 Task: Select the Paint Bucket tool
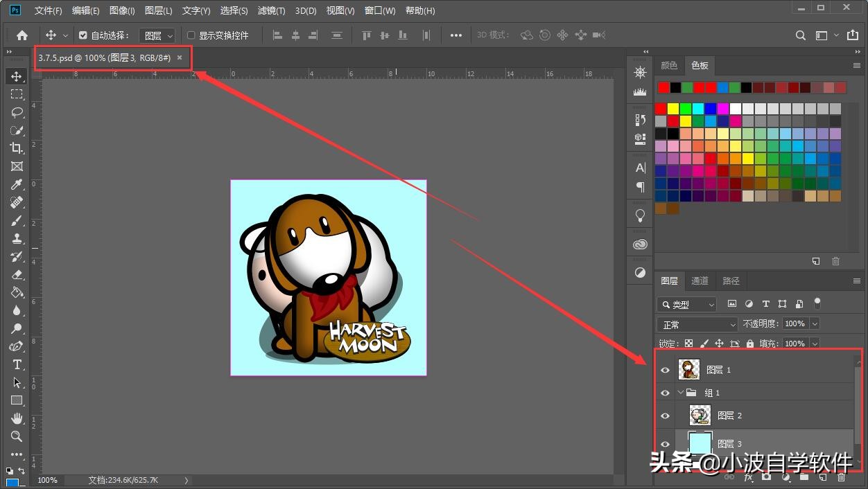[17, 292]
